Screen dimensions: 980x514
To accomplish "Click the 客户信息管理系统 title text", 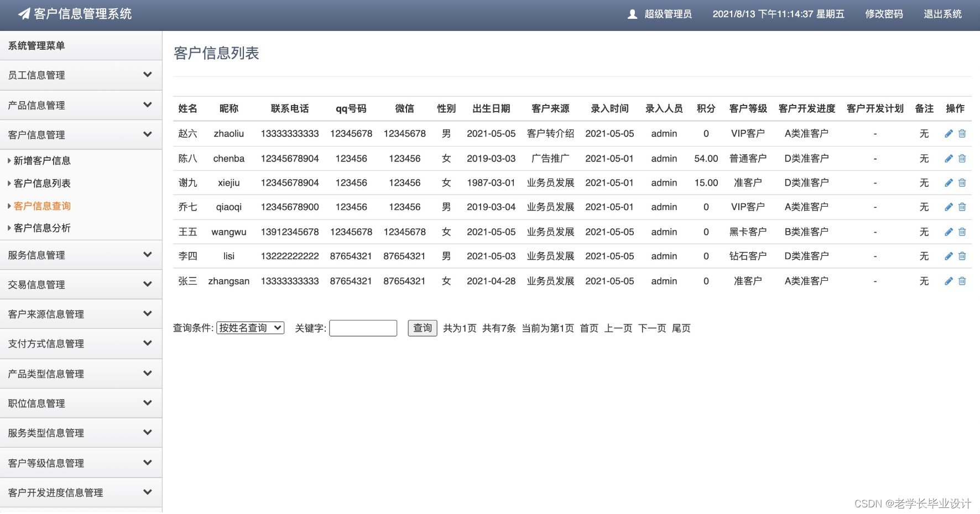I will coord(82,14).
